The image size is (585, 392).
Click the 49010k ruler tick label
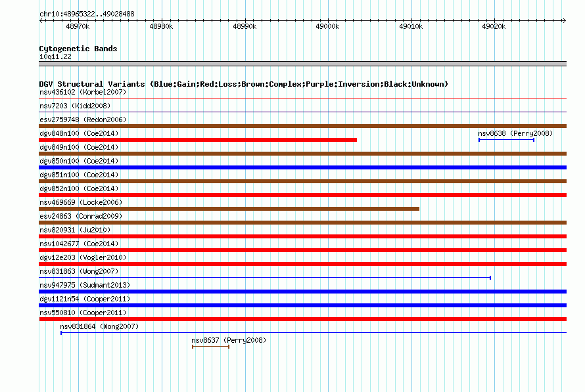tap(411, 26)
